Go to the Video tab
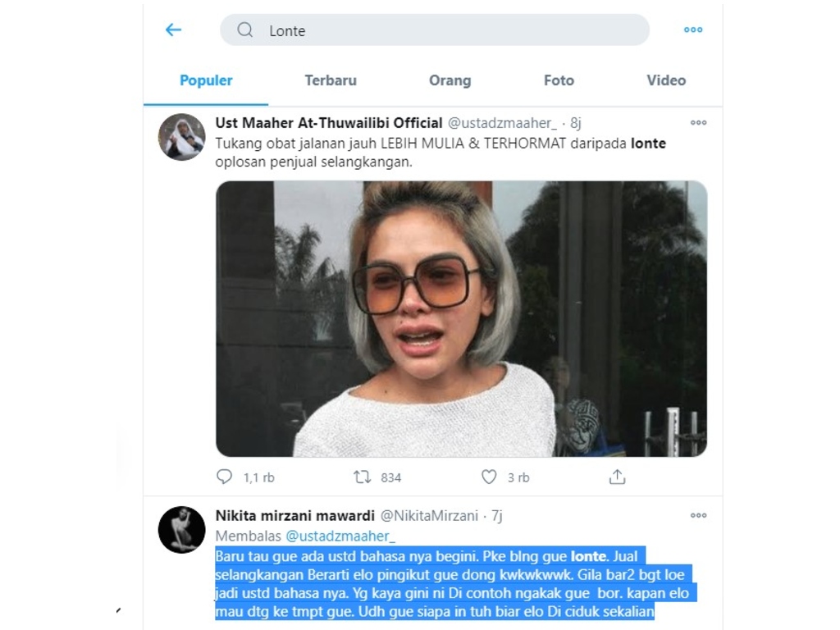The width and height of the screenshot is (840, 630). point(666,80)
